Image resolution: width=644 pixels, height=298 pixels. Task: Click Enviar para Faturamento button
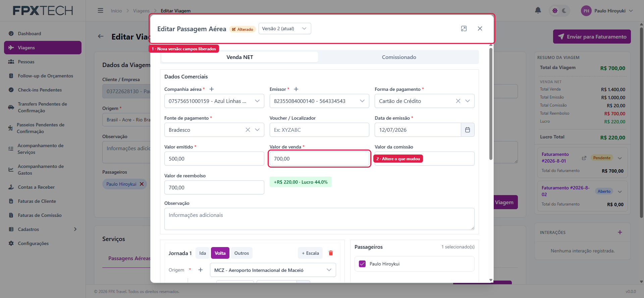click(x=592, y=37)
